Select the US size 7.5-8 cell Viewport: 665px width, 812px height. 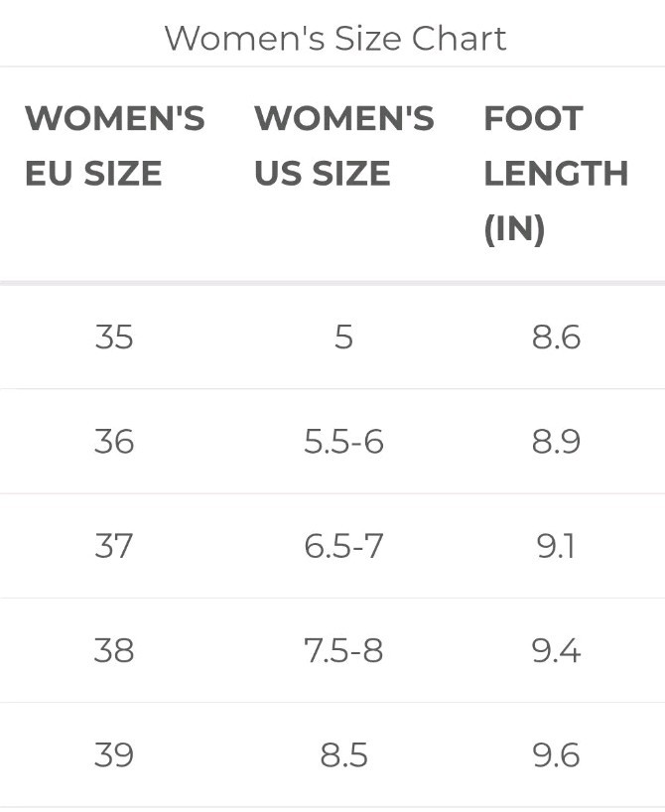tap(343, 650)
